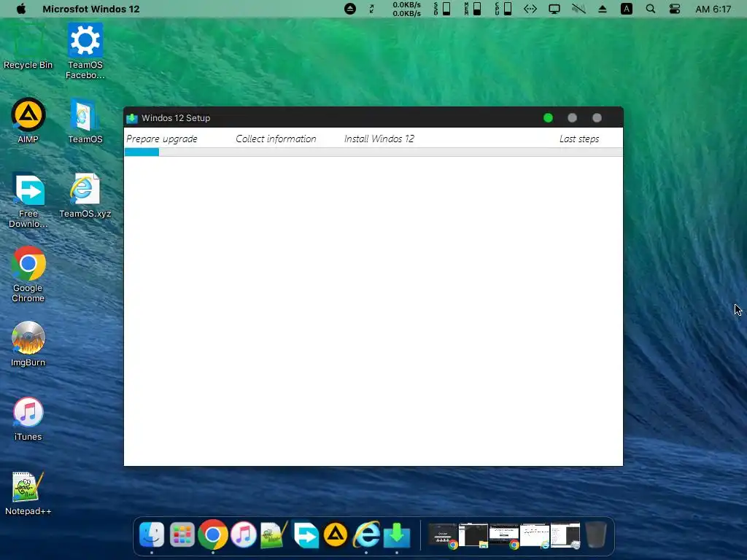Image resolution: width=747 pixels, height=560 pixels.
Task: Open the TeamOS desktop shortcut
Action: click(x=85, y=121)
